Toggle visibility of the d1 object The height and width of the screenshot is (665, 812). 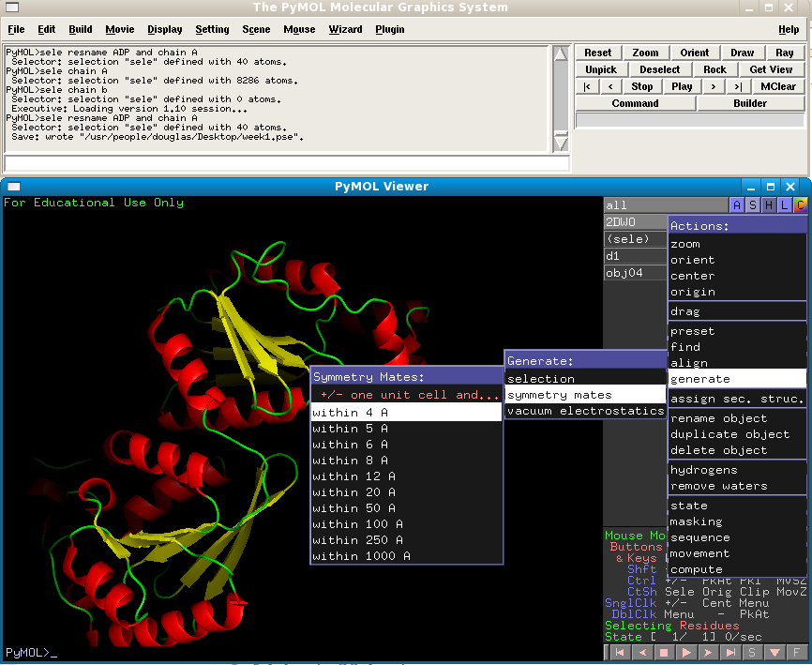[635, 256]
